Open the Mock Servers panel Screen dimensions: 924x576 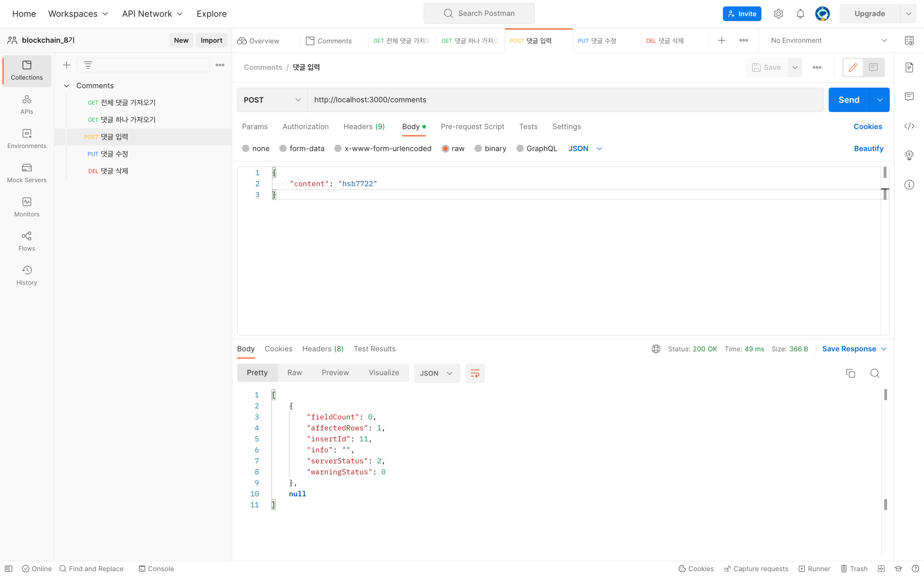click(27, 173)
